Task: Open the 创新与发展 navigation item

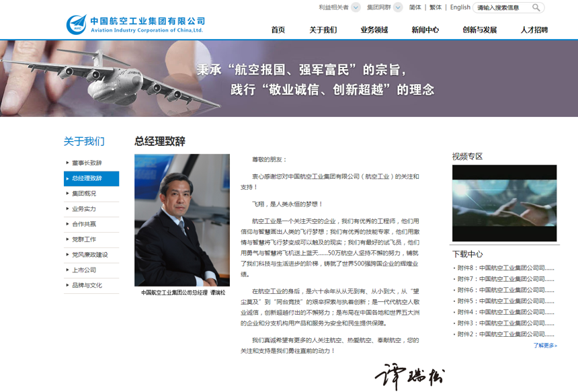Action: [x=480, y=30]
